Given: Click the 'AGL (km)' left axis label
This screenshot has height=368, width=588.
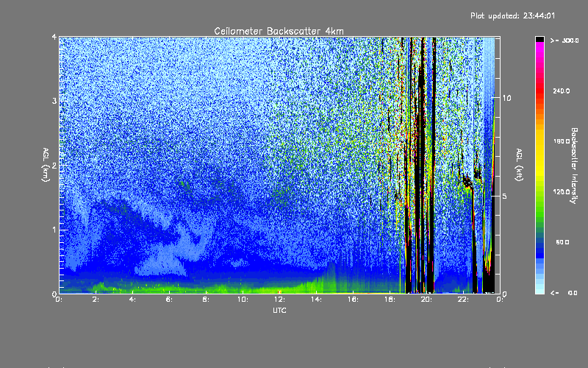Looking at the screenshot, I should tap(46, 165).
